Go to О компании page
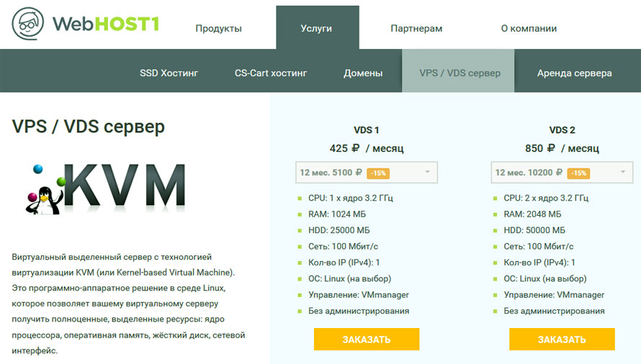The image size is (641, 364). coord(529,29)
